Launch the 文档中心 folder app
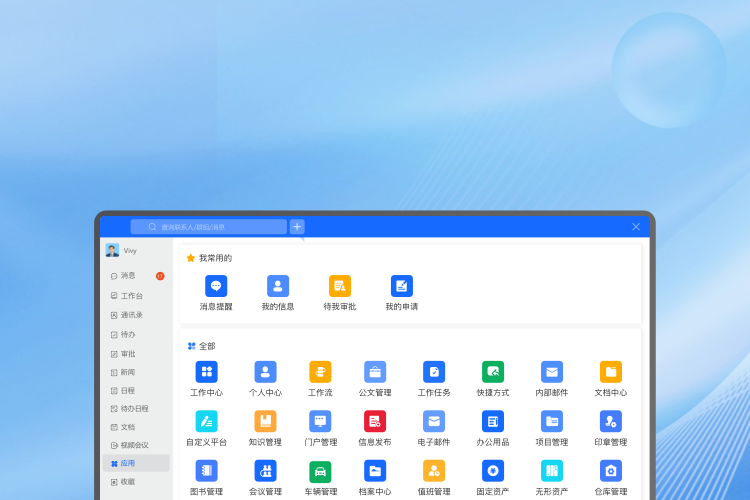The image size is (750, 500). click(611, 372)
